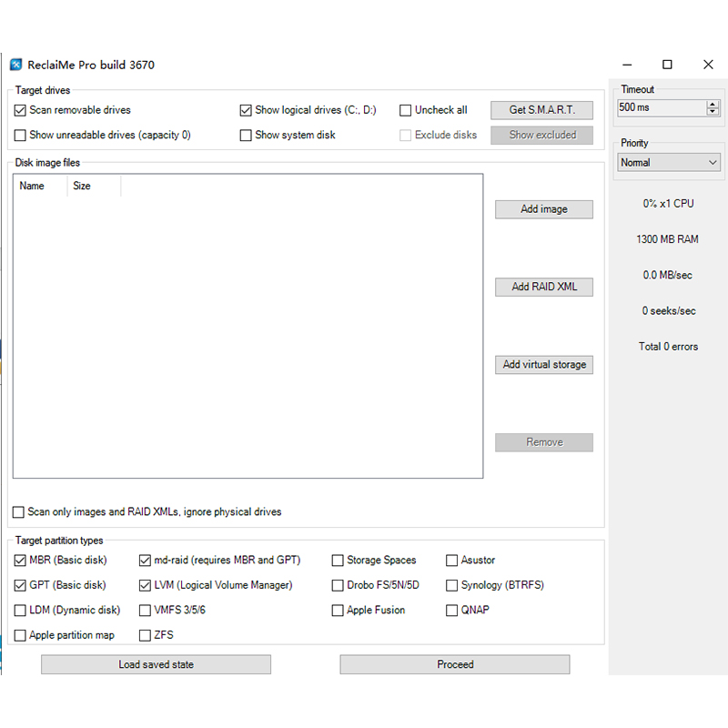Enable the QNAP checkbox
728x728 pixels.
(451, 610)
